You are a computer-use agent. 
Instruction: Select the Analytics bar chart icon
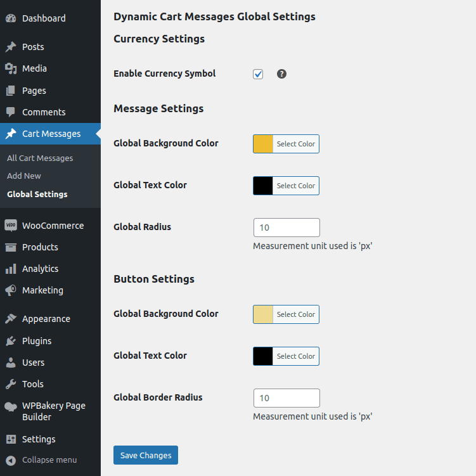coord(11,269)
